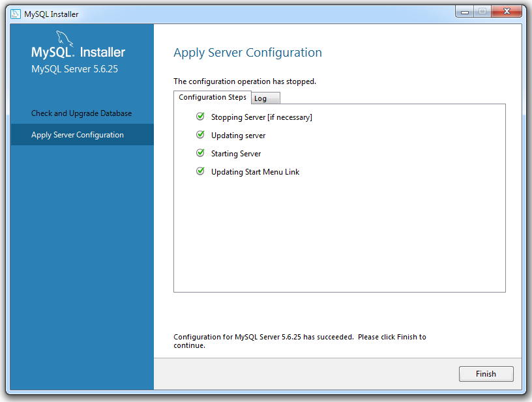This screenshot has width=532, height=402.
Task: Click the "Updating server" step text
Action: click(238, 136)
